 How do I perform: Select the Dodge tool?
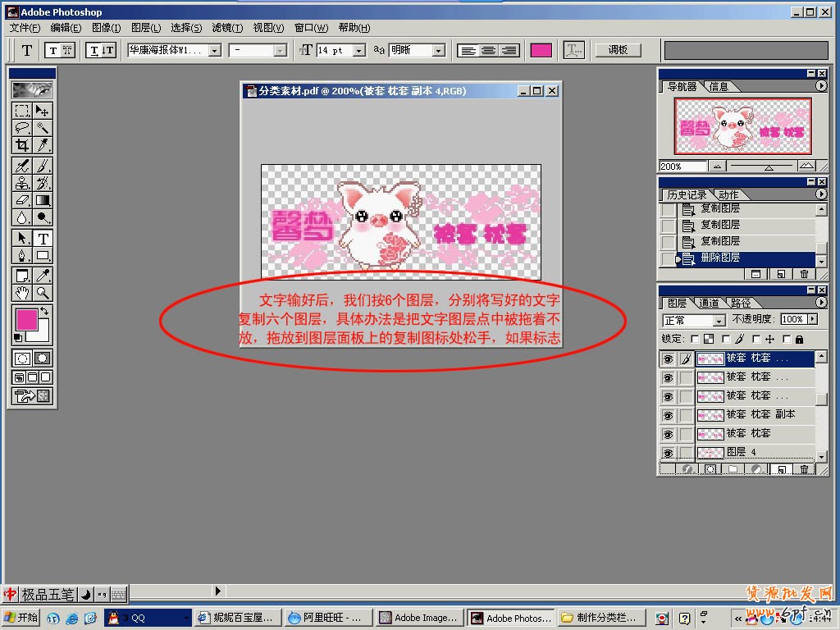[x=43, y=217]
